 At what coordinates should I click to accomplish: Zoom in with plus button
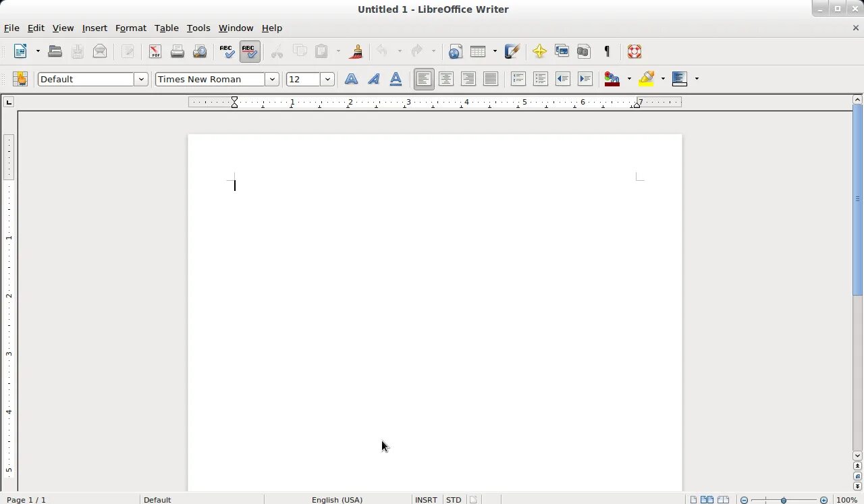823,500
